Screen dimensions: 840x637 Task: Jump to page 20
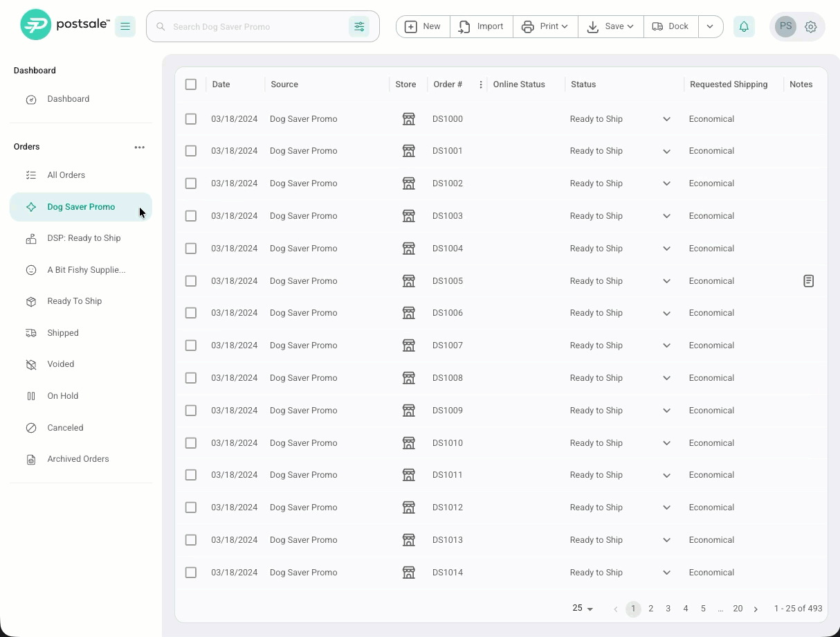click(738, 609)
